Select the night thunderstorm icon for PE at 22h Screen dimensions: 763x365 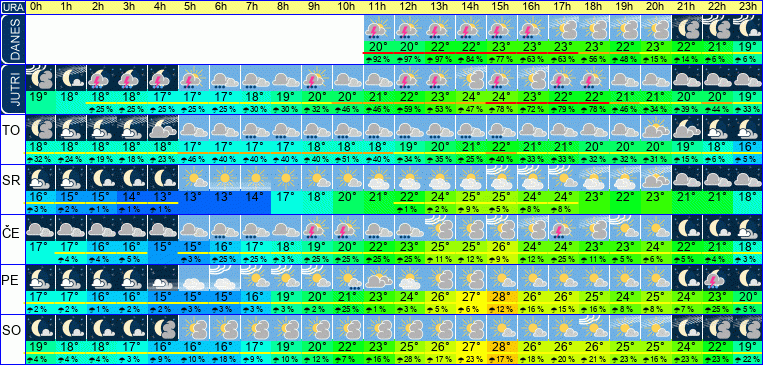(x=717, y=278)
